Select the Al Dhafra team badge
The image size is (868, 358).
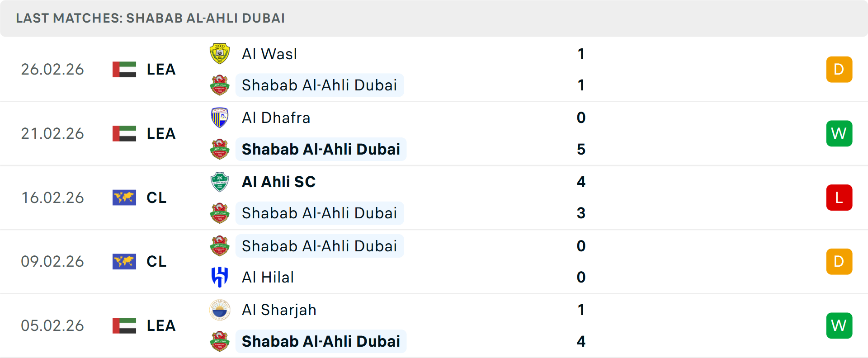coord(220,117)
